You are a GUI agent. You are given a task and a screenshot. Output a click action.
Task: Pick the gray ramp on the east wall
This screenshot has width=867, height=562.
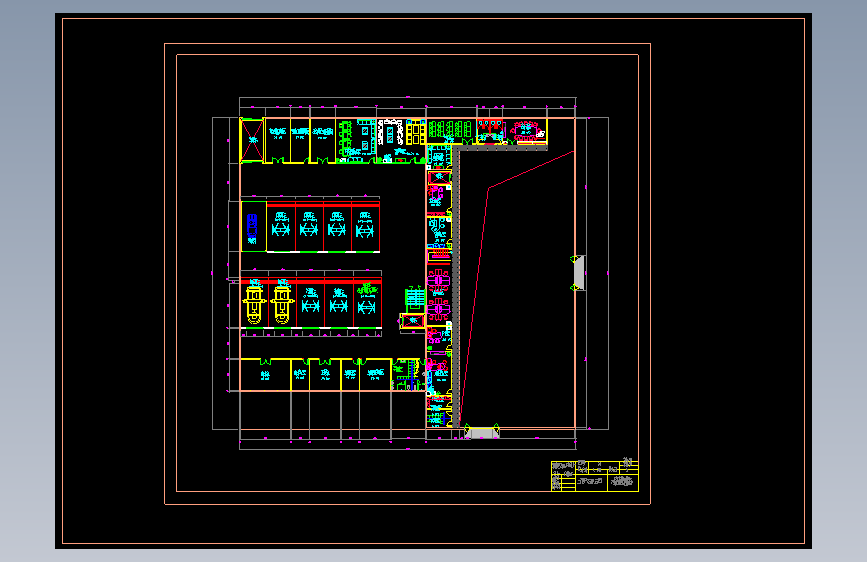click(579, 273)
